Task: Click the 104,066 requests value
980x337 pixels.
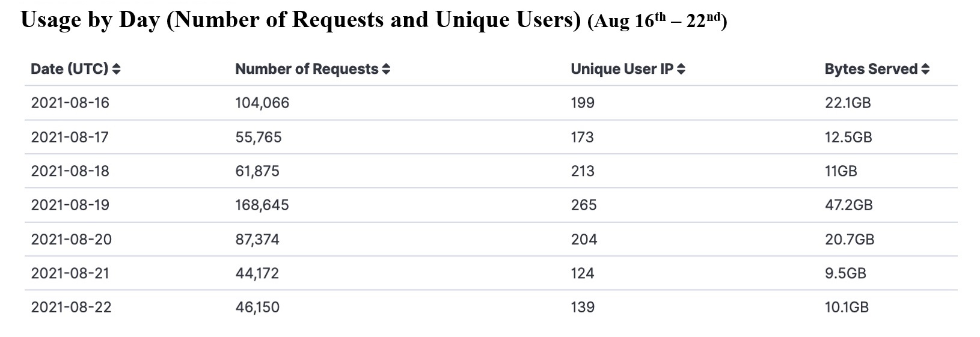Action: pyautogui.click(x=262, y=103)
